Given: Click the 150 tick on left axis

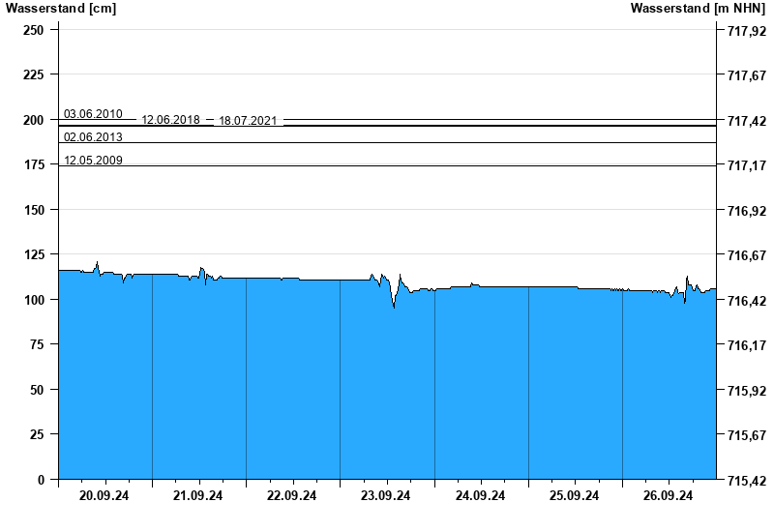Looking at the screenshot, I should [34, 210].
